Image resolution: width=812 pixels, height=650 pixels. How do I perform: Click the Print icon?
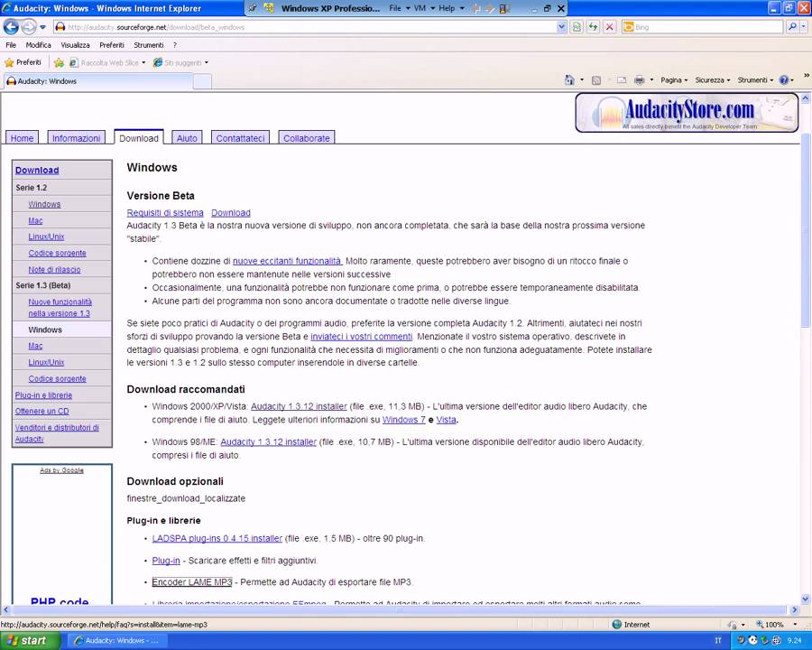[640, 79]
